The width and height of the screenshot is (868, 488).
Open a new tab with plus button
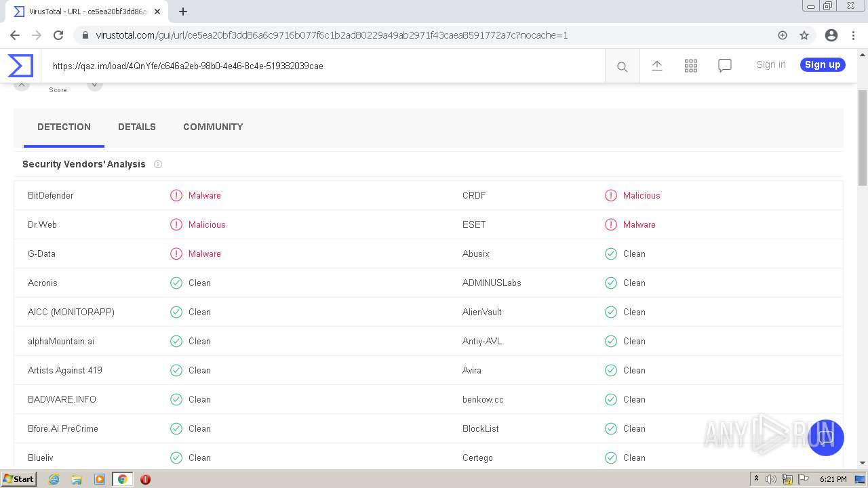click(183, 12)
